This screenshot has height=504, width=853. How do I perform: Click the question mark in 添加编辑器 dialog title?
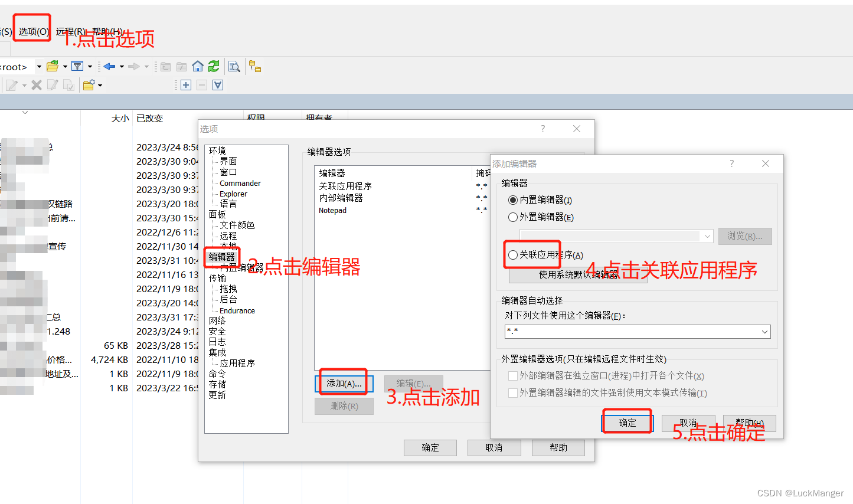pyautogui.click(x=732, y=163)
